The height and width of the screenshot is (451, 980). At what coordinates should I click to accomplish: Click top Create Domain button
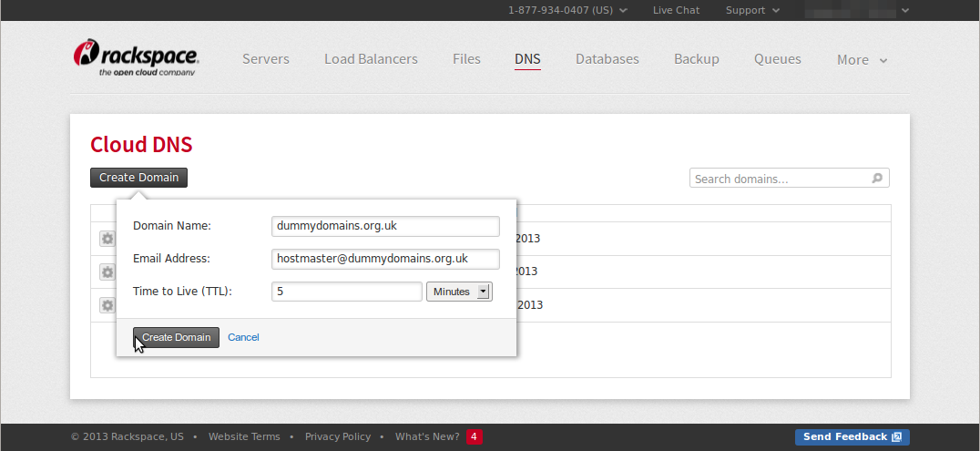pos(138,178)
